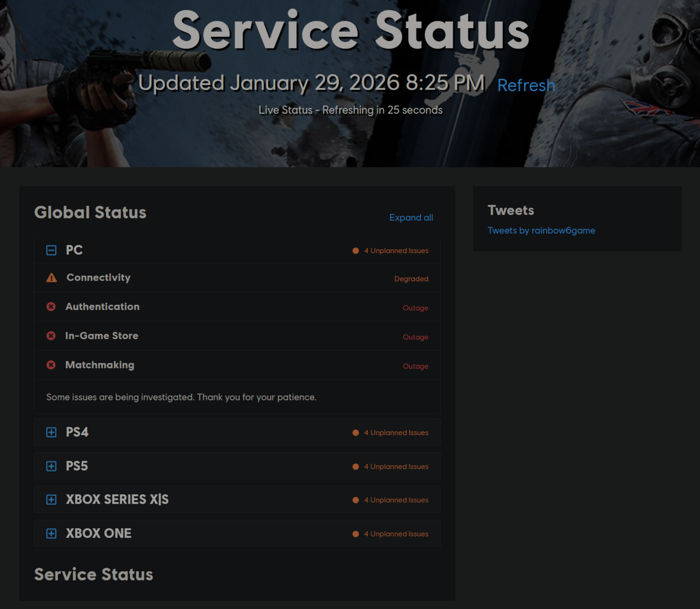Image resolution: width=700 pixels, height=609 pixels.
Task: Click the Authentication outage error icon
Action: tap(51, 307)
